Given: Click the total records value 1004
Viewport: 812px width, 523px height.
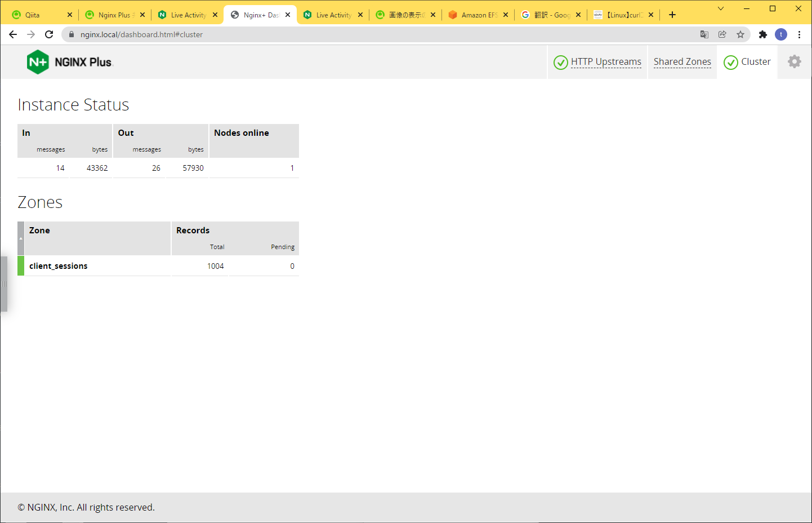Looking at the screenshot, I should pos(215,266).
